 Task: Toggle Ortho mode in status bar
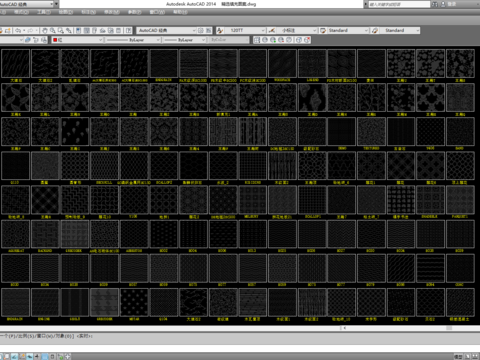coord(14,356)
